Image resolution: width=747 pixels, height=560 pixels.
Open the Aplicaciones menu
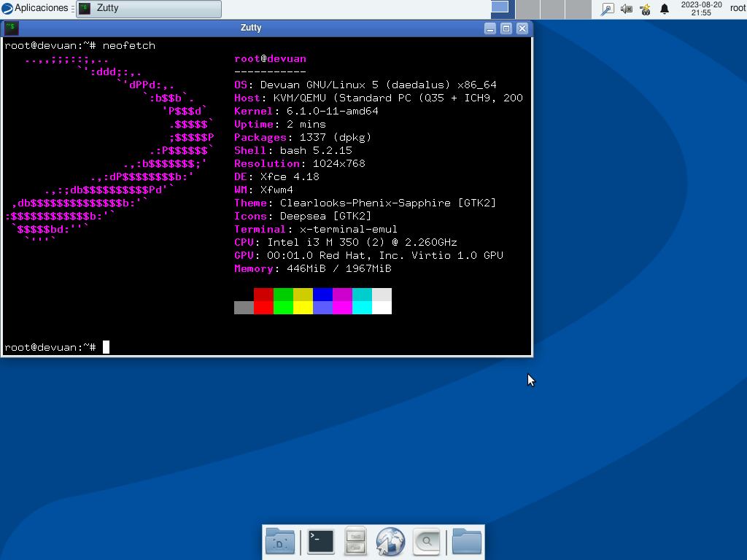[35, 8]
